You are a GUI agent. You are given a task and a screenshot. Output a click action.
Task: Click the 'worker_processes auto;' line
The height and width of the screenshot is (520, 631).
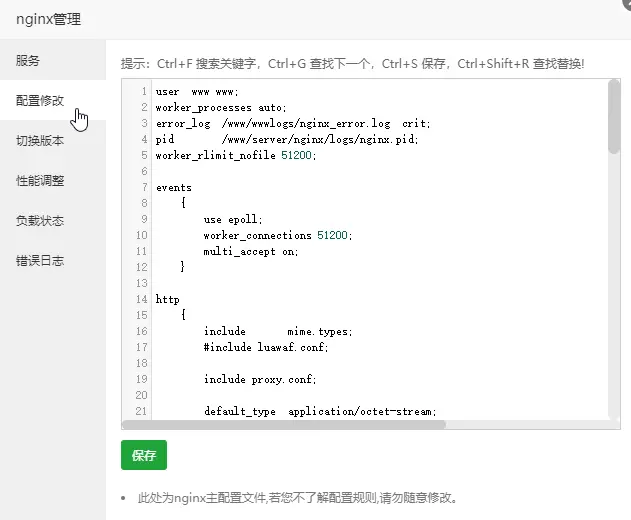tap(221, 107)
